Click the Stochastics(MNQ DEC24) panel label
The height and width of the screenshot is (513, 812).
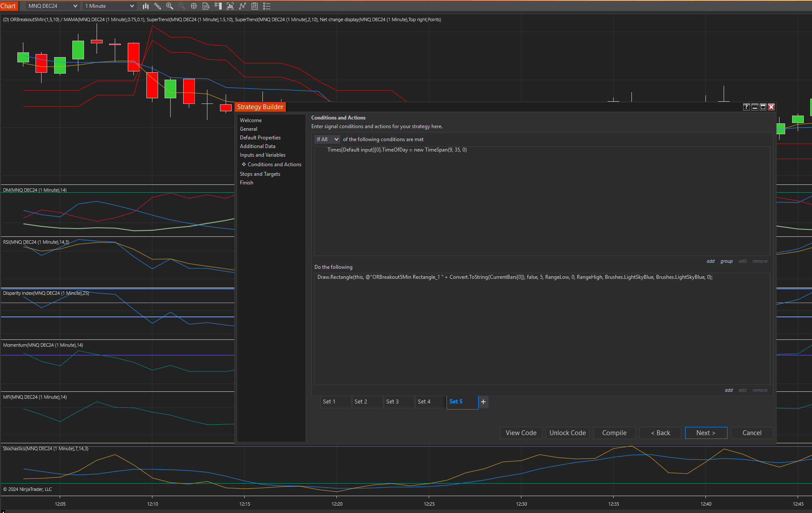pos(45,448)
